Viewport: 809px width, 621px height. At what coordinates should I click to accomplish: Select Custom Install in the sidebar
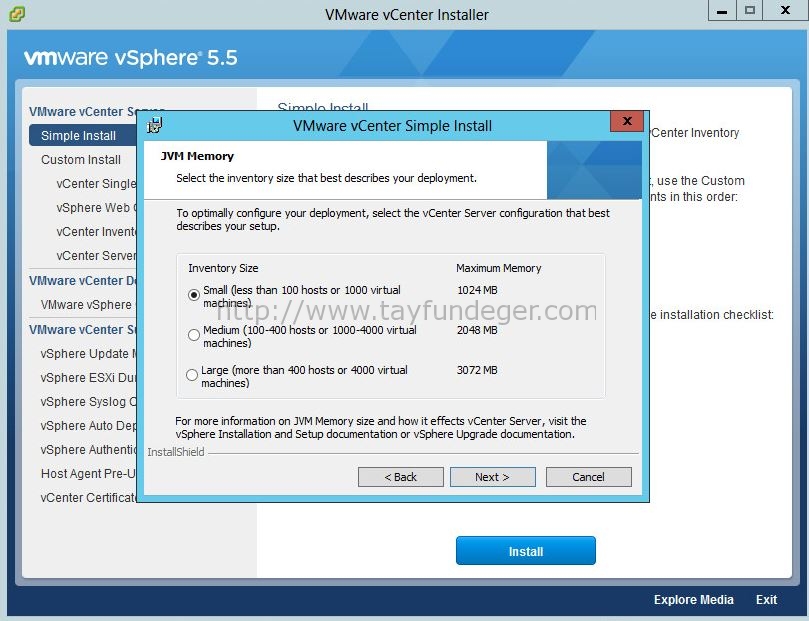coord(81,160)
